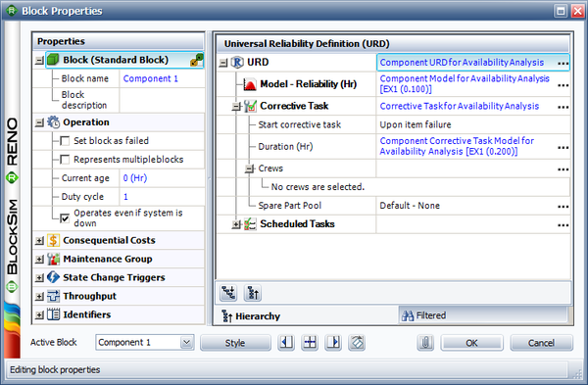Click the grid layout icon beside Style
This screenshot has height=385, width=588.
[310, 342]
